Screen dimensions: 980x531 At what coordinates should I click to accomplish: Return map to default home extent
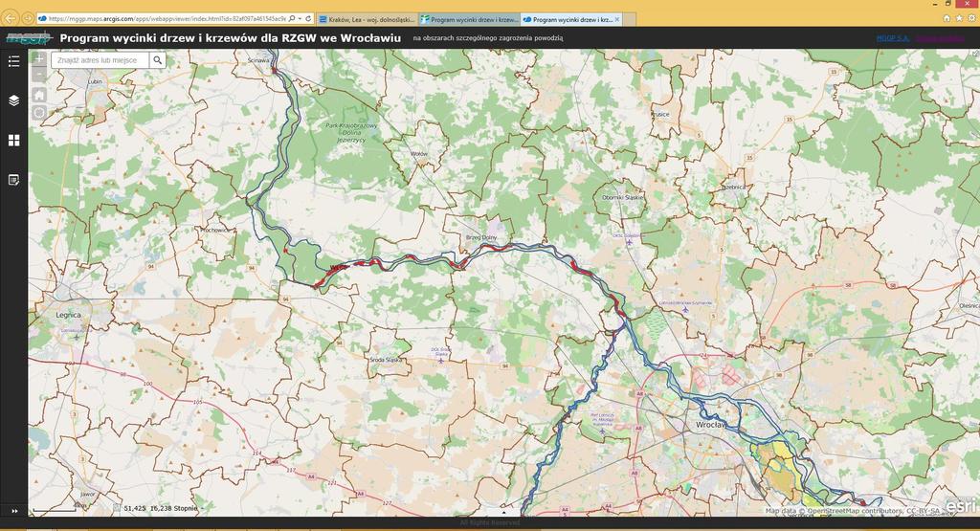point(38,95)
